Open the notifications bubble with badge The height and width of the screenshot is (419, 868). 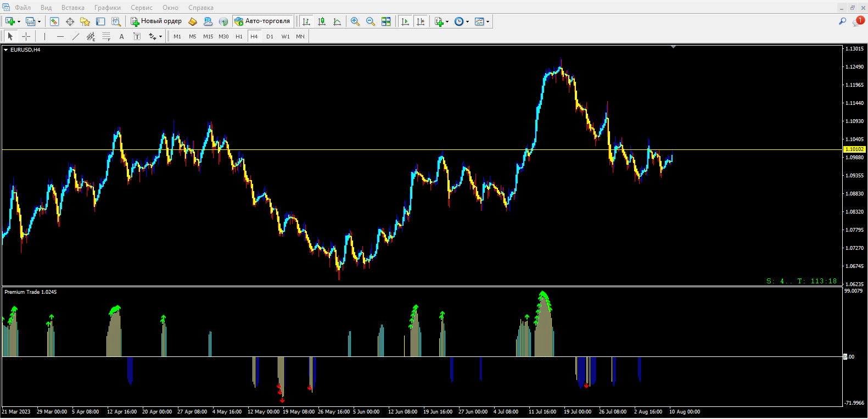tap(858, 21)
